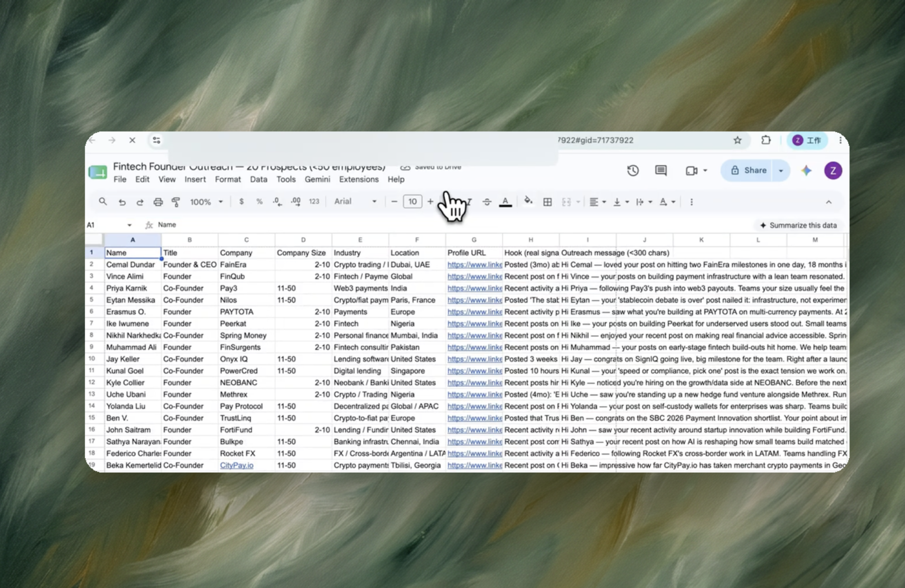Open text wrapping dropdown
This screenshot has height=588, width=905.
point(644,202)
